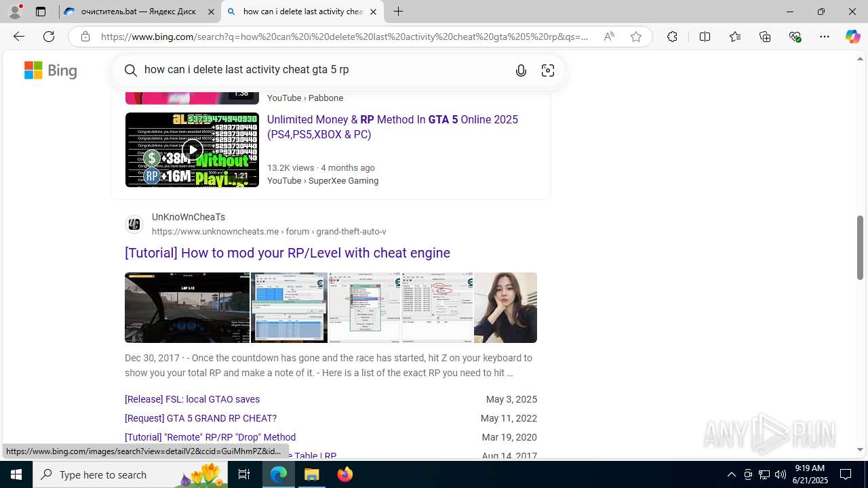Open YouTube › Pabbone source text
The height and width of the screenshot is (488, 868).
(305, 98)
